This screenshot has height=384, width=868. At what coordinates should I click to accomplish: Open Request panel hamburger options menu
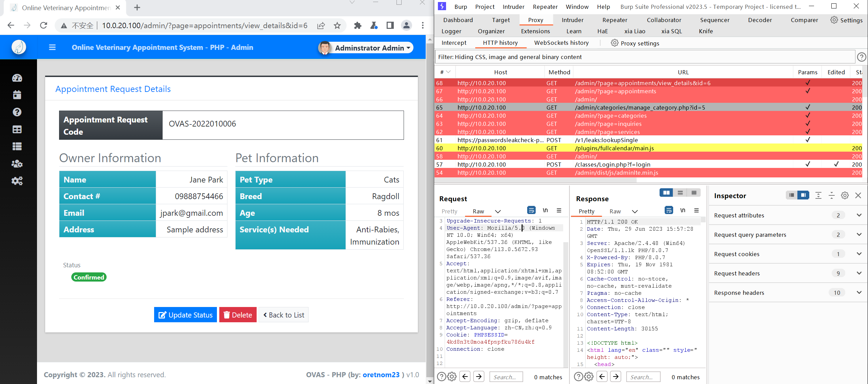(x=559, y=210)
